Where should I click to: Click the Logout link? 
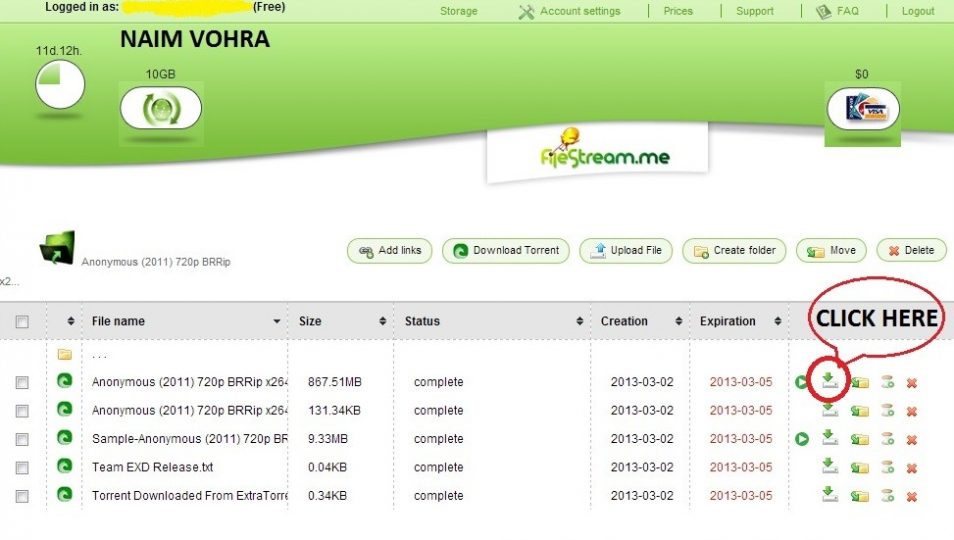coord(917,11)
